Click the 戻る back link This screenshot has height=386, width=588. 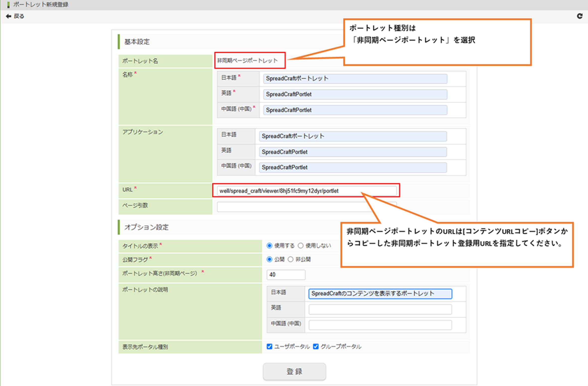point(19,16)
